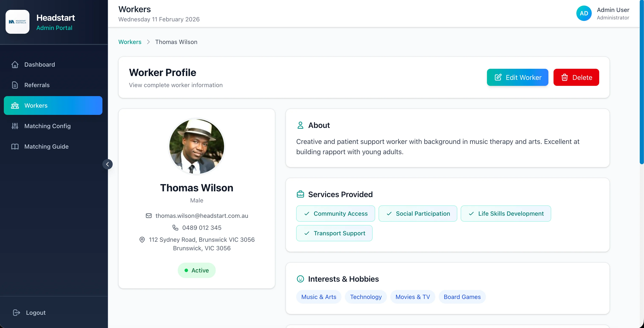Click the Matching Config sliders icon
Image resolution: width=644 pixels, height=328 pixels.
point(15,126)
